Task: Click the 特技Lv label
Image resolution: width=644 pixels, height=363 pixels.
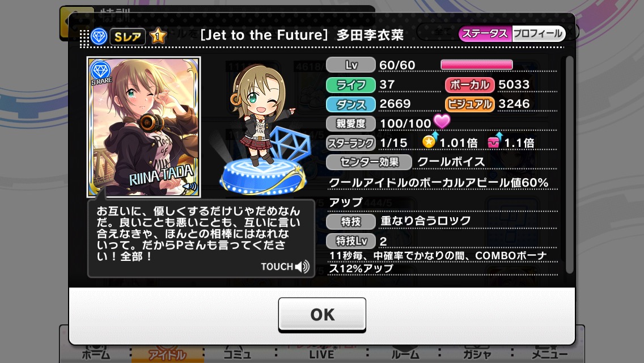Action: coord(351,241)
